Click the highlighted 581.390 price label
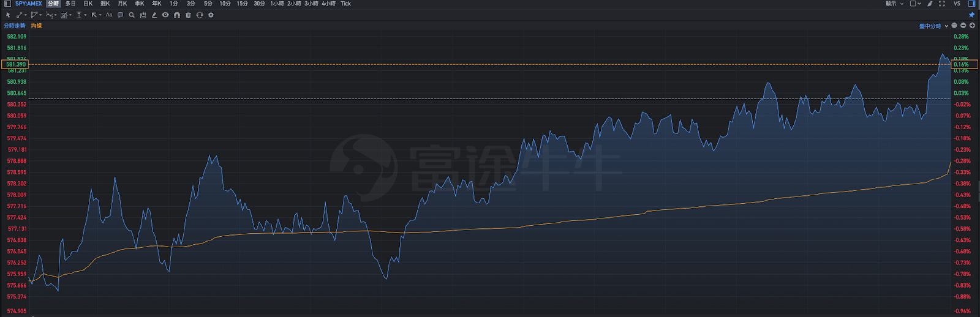 tap(15, 64)
